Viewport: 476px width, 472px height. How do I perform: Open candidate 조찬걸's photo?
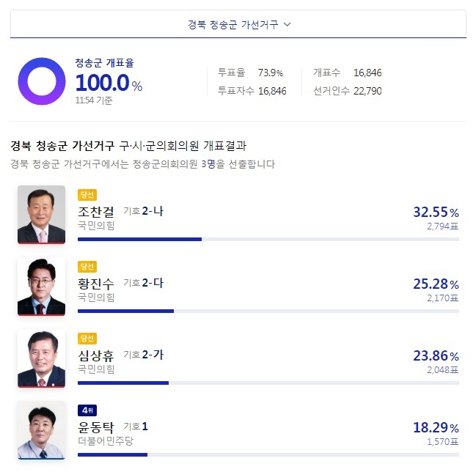click(x=41, y=215)
